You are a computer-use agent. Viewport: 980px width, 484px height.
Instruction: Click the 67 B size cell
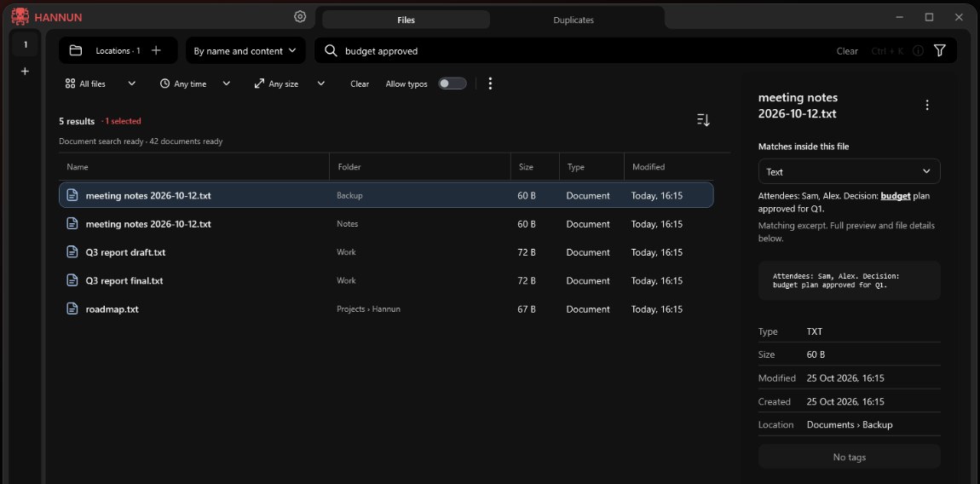coord(527,309)
